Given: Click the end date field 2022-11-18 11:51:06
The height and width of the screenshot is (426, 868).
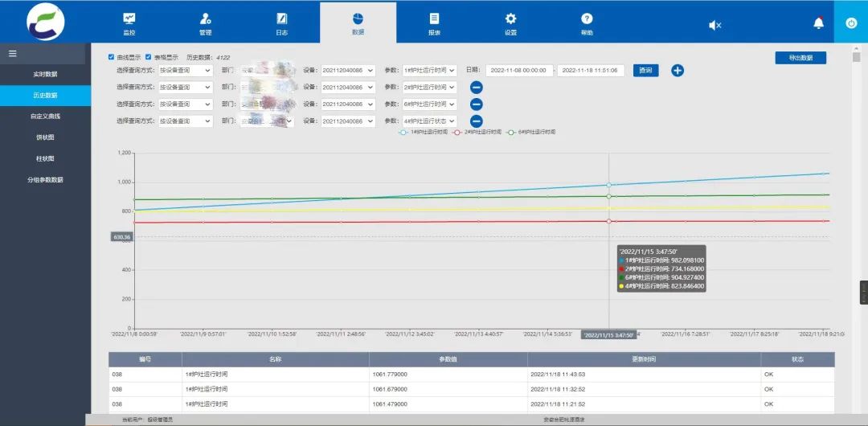Looking at the screenshot, I should click(x=592, y=71).
